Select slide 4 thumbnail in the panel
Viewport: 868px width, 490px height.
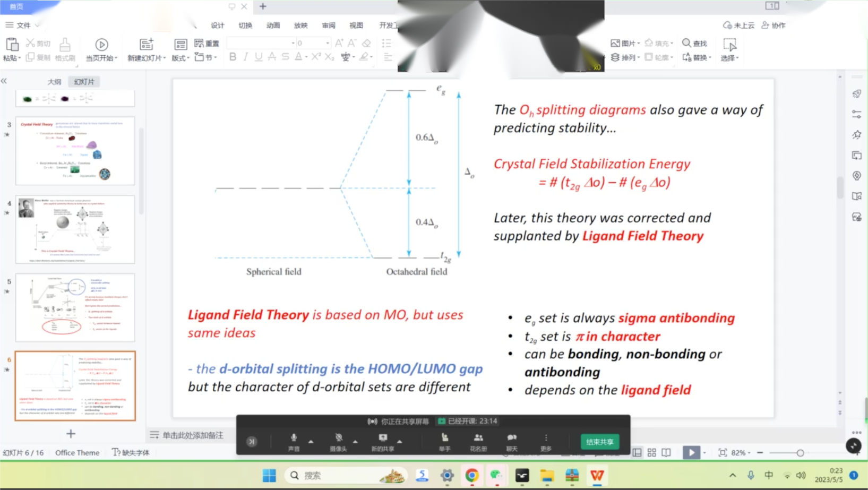(x=75, y=229)
